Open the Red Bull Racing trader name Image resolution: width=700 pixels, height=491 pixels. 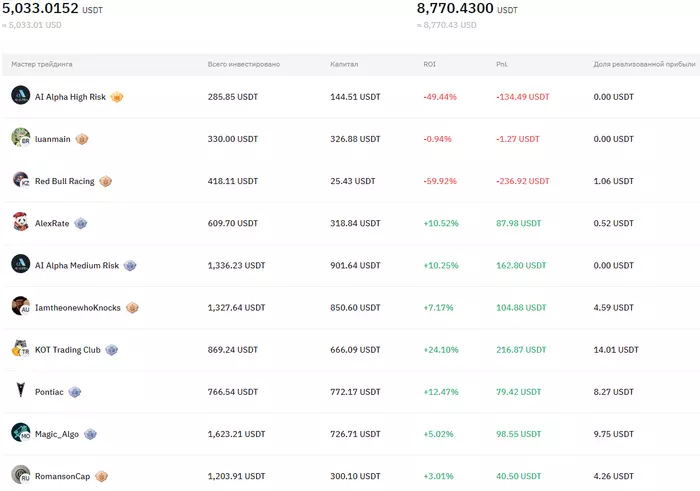pyautogui.click(x=65, y=181)
